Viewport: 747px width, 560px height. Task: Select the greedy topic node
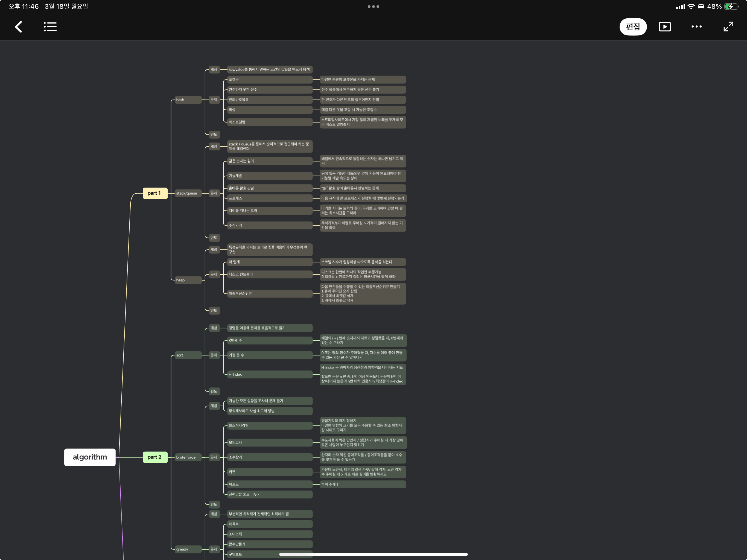[188, 549]
